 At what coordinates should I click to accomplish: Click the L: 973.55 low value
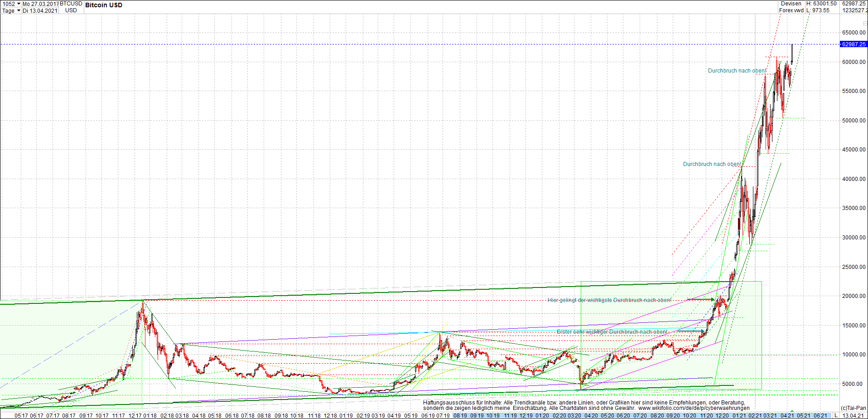coord(818,10)
